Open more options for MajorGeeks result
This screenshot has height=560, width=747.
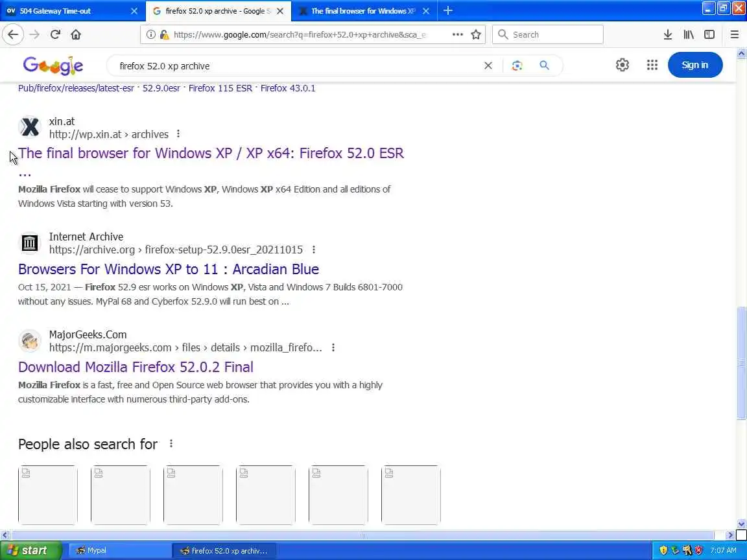(x=333, y=347)
